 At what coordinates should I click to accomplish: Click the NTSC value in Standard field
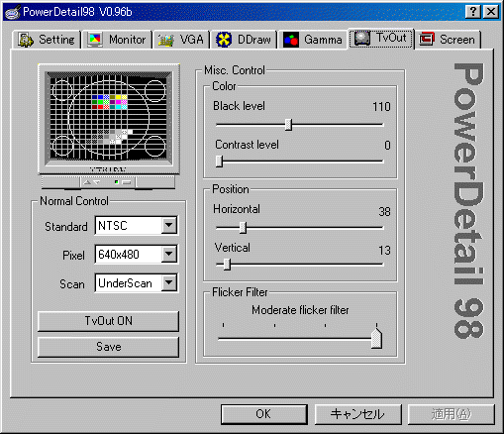113,226
